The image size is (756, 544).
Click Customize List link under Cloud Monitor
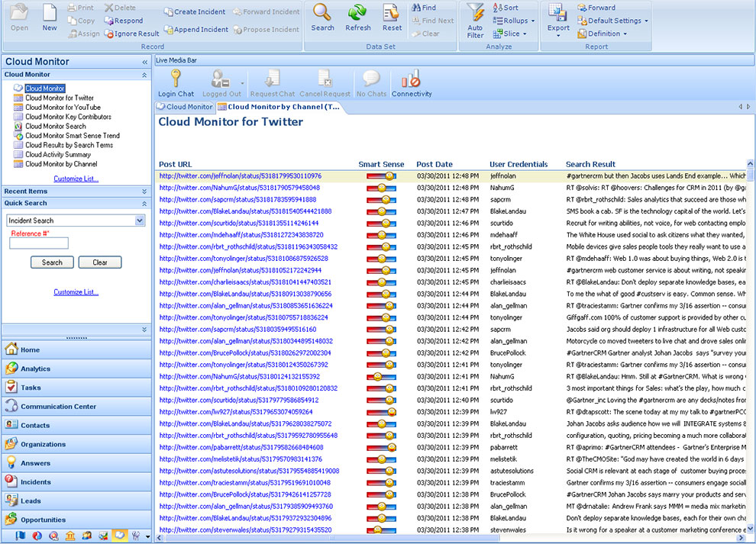tap(76, 179)
